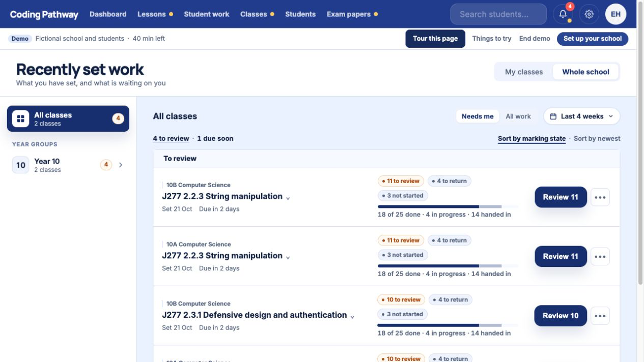Expand the Defensive design and authentication chevron
The width and height of the screenshot is (644, 362).
coord(352,317)
